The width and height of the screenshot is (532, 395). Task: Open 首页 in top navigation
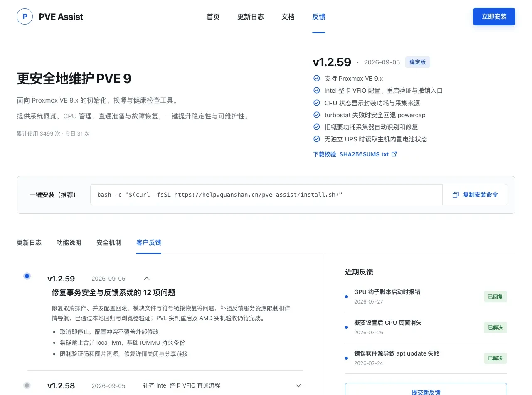point(213,17)
